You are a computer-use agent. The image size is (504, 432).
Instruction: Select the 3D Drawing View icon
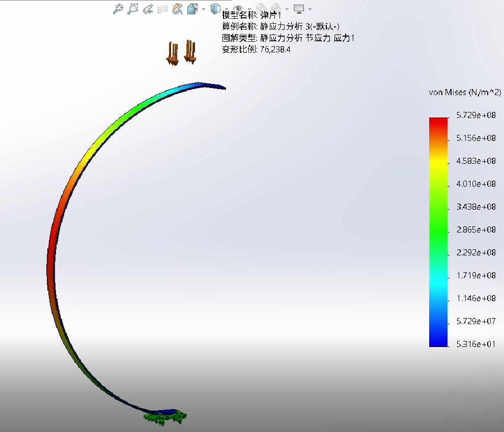(177, 9)
